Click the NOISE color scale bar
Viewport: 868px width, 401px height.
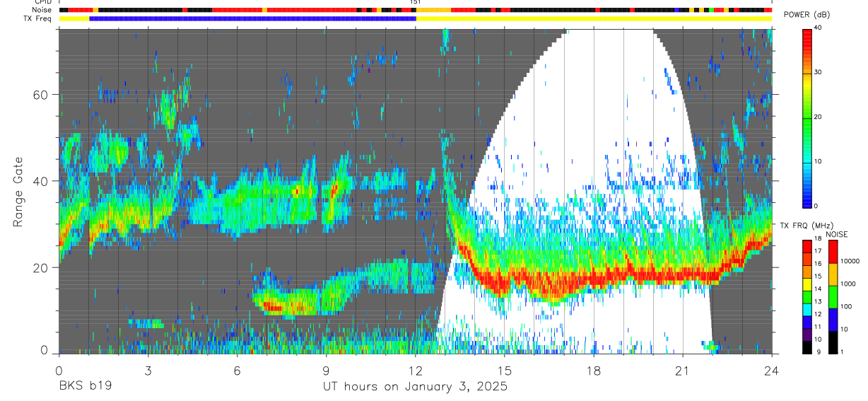click(x=833, y=296)
